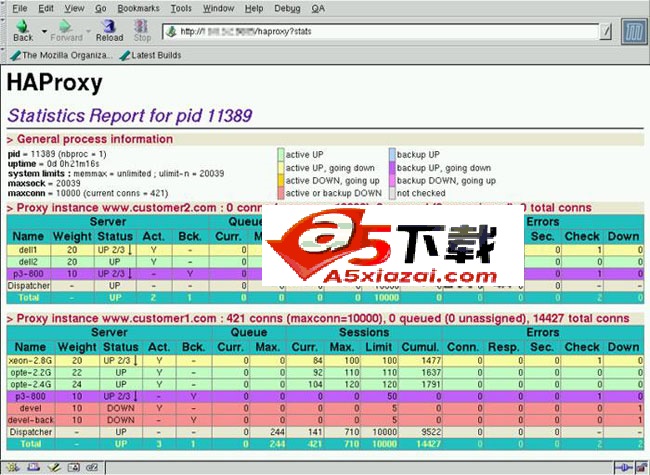Click the 'opte-2.2G' server name cell
The width and height of the screenshot is (650, 475).
(x=31, y=373)
